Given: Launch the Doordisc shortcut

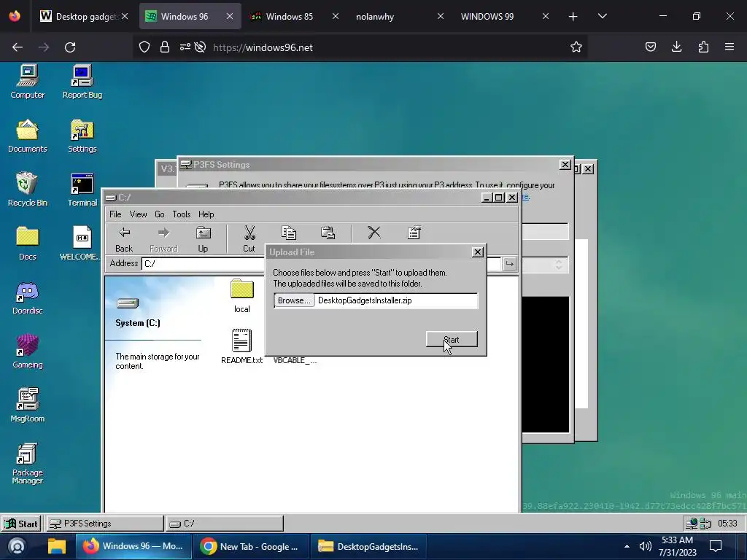Looking at the screenshot, I should [x=28, y=298].
